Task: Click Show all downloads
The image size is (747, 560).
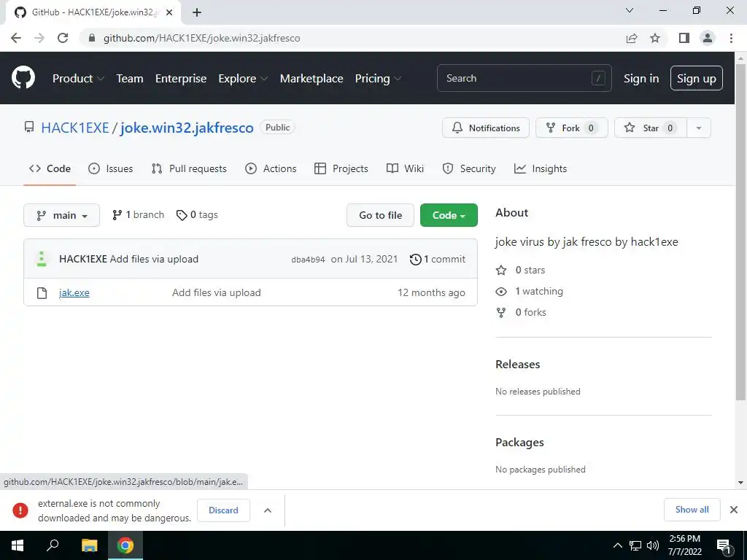Action: tap(692, 510)
